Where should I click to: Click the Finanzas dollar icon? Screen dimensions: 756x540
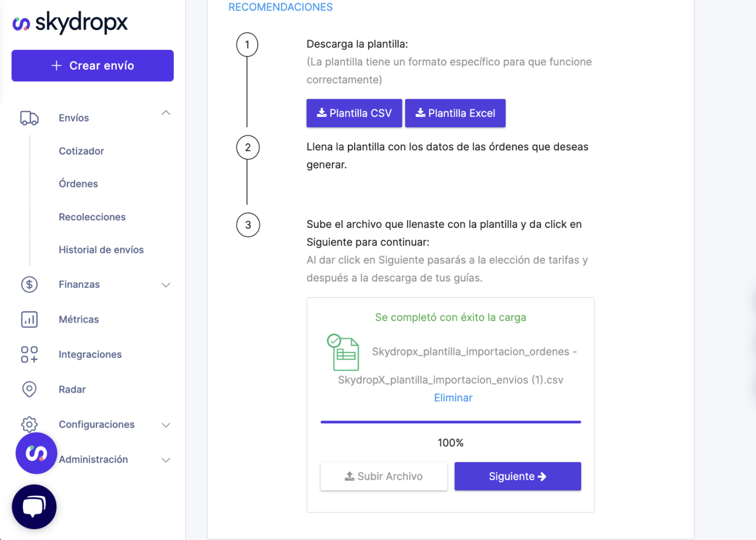29,284
